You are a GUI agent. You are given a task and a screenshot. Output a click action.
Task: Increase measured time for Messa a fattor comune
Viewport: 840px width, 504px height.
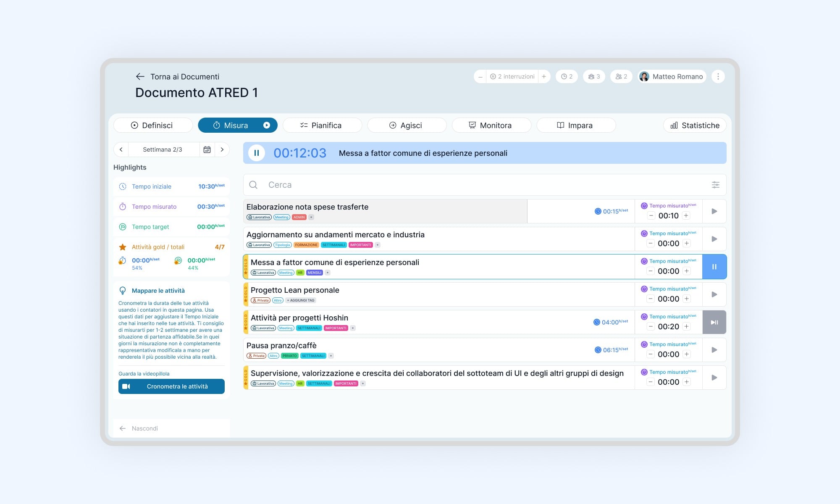pyautogui.click(x=686, y=271)
